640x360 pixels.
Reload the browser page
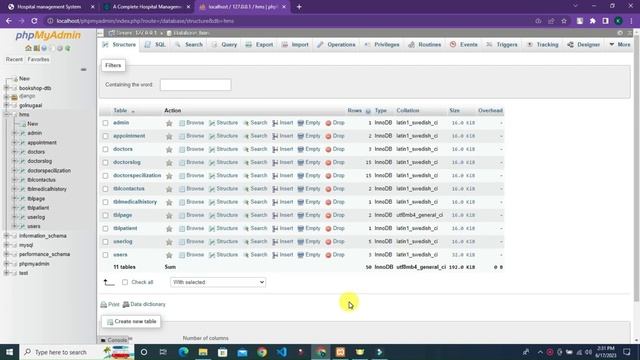point(34,21)
